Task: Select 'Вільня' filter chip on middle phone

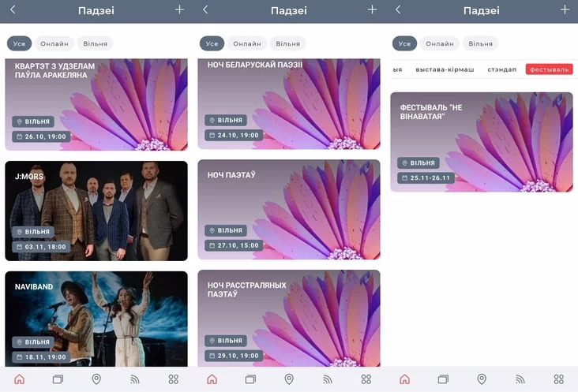Action: [288, 43]
